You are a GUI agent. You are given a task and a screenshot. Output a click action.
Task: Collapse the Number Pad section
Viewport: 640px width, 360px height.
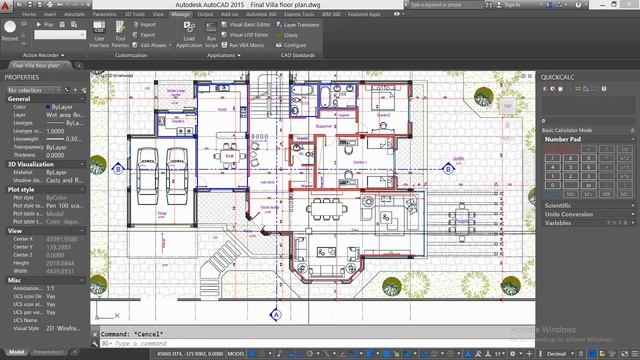point(633,139)
